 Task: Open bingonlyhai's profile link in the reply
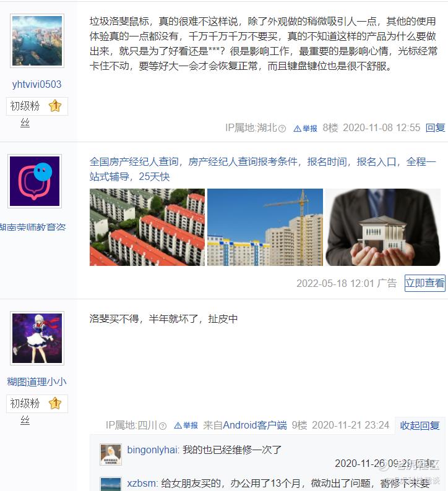152,450
